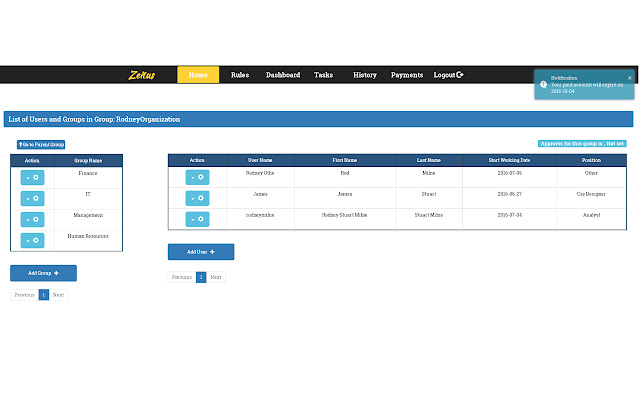
Task: Sort users by First Name header
Action: pos(344,160)
